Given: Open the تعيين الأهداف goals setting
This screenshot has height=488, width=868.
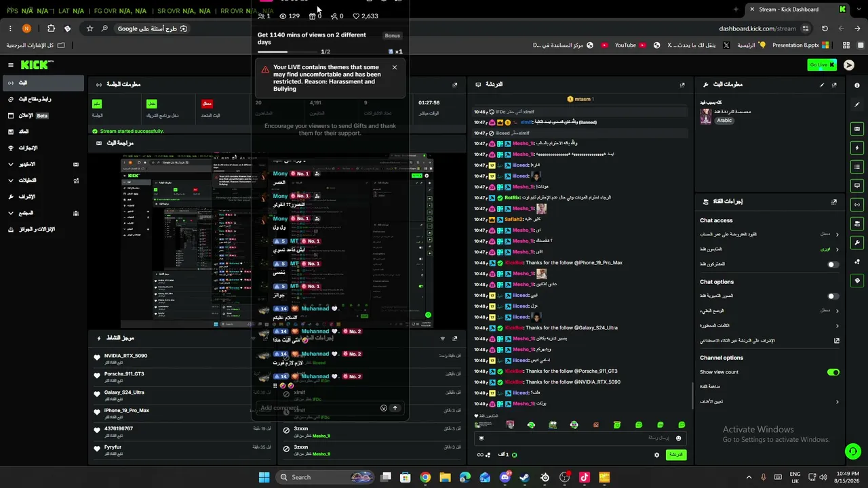Looking at the screenshot, I should pos(770,402).
